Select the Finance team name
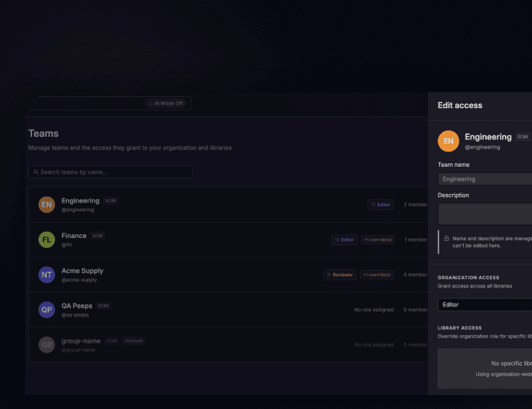Image resolution: width=532 pixels, height=409 pixels. click(x=74, y=235)
